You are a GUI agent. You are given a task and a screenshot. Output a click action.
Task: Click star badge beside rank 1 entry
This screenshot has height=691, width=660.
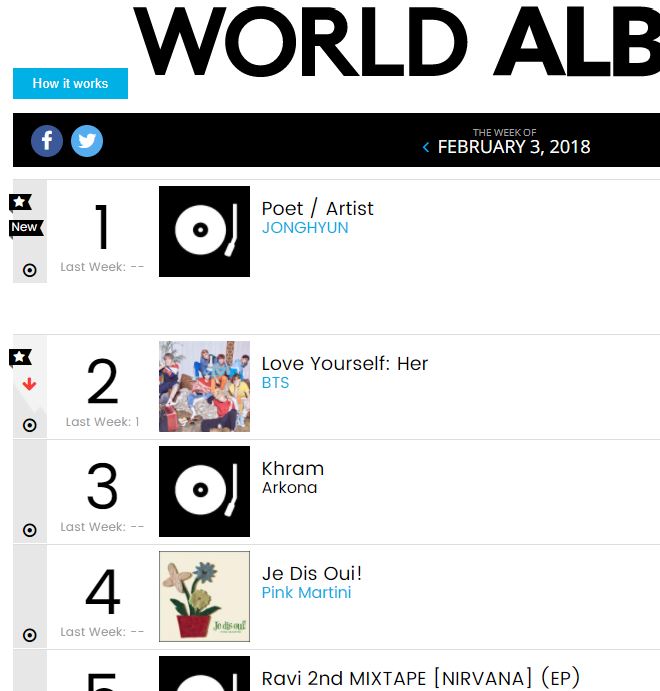20,203
